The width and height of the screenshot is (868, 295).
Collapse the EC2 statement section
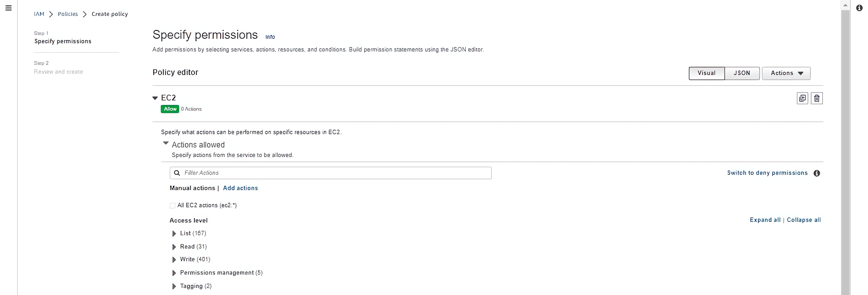click(x=155, y=98)
